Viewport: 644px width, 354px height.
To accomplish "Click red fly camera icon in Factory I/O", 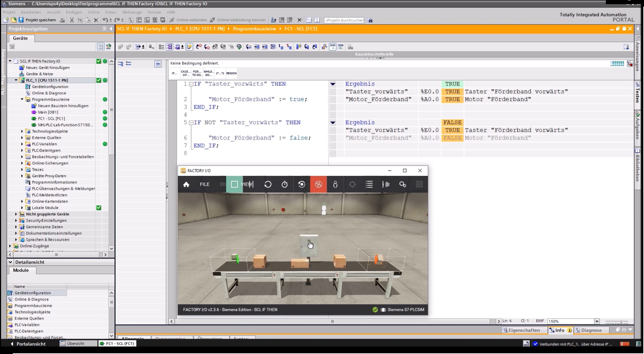I will coord(319,184).
